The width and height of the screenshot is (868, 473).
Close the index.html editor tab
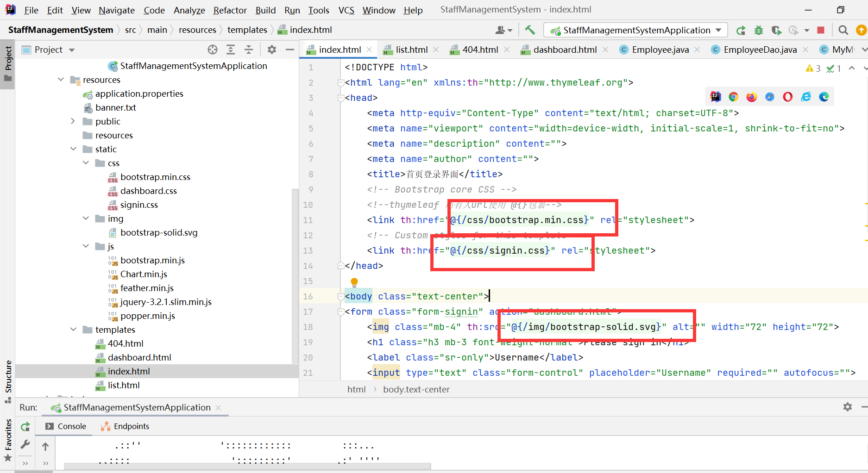[369, 50]
